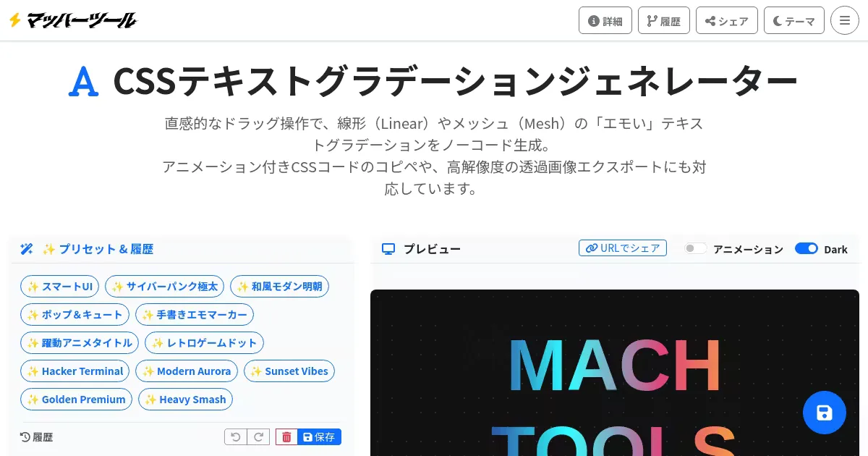The height and width of the screenshot is (456, 868).
Task: Switch site theme with テーマ button
Action: (x=794, y=20)
